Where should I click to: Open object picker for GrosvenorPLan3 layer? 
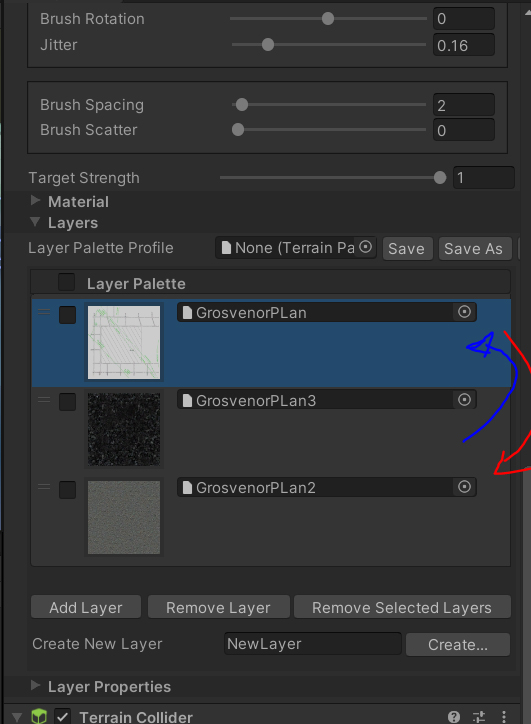point(464,400)
